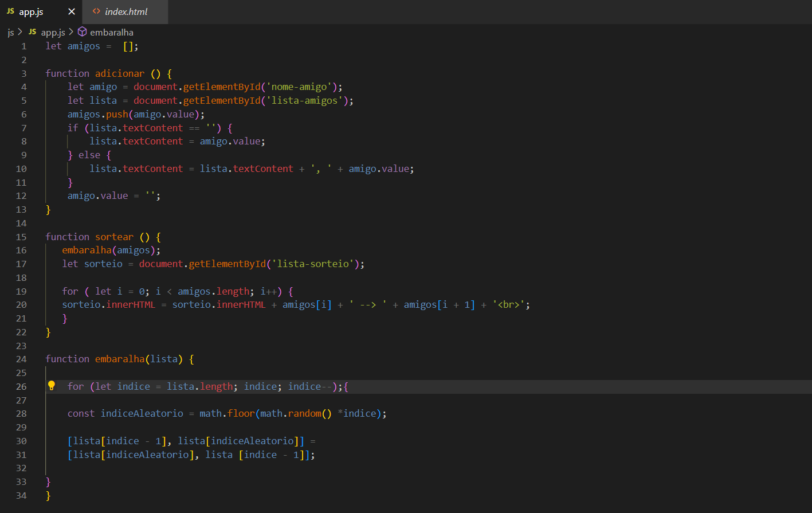Click the 'adicionar' function name on line 3
This screenshot has width=812, height=513.
120,73
